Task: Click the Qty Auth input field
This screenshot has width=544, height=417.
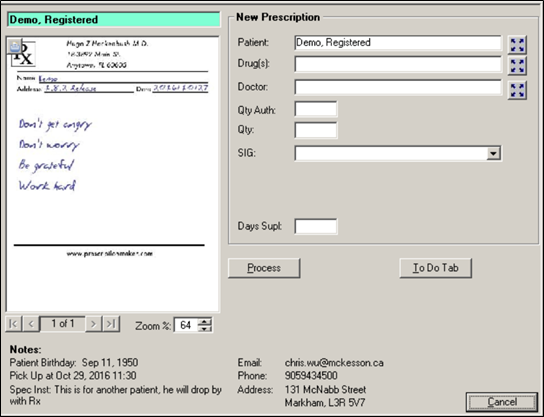Action: click(316, 110)
